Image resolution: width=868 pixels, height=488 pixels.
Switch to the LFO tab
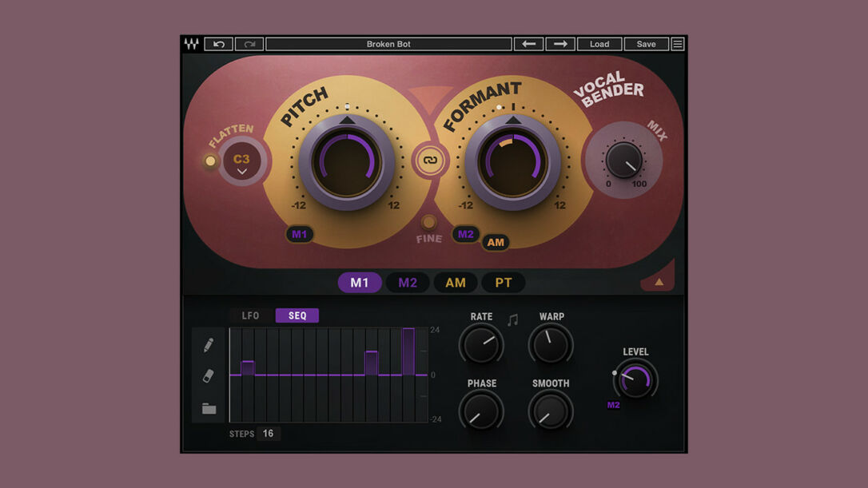[249, 315]
